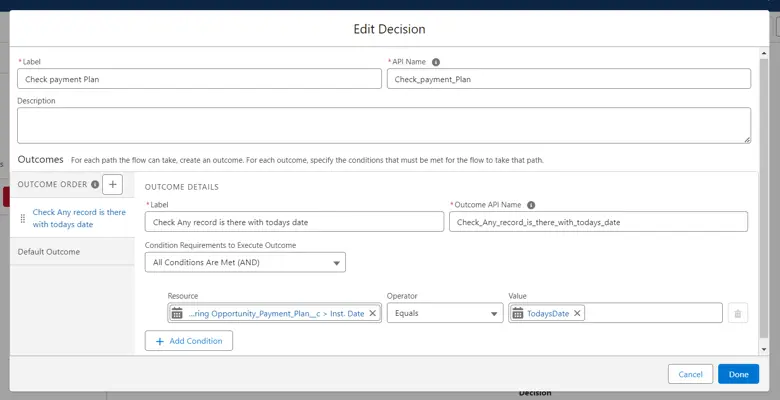This screenshot has width=780, height=400.
Task: Click the Outcome API Name input field
Action: tap(598, 222)
